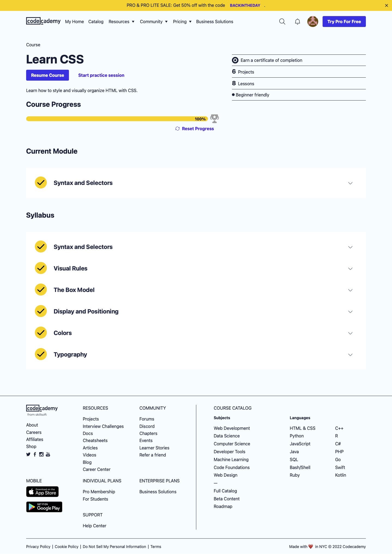Open Terms link in footer

coord(156,547)
